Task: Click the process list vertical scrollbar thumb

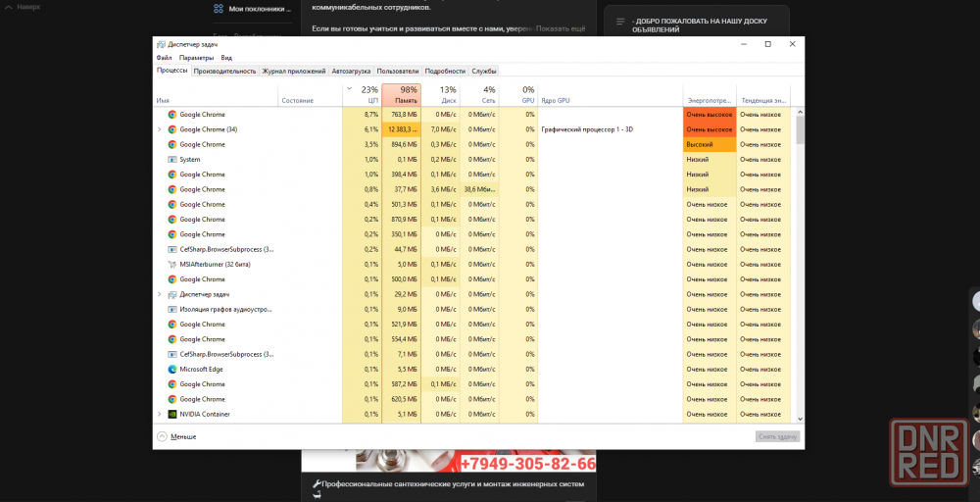Action: [800, 130]
